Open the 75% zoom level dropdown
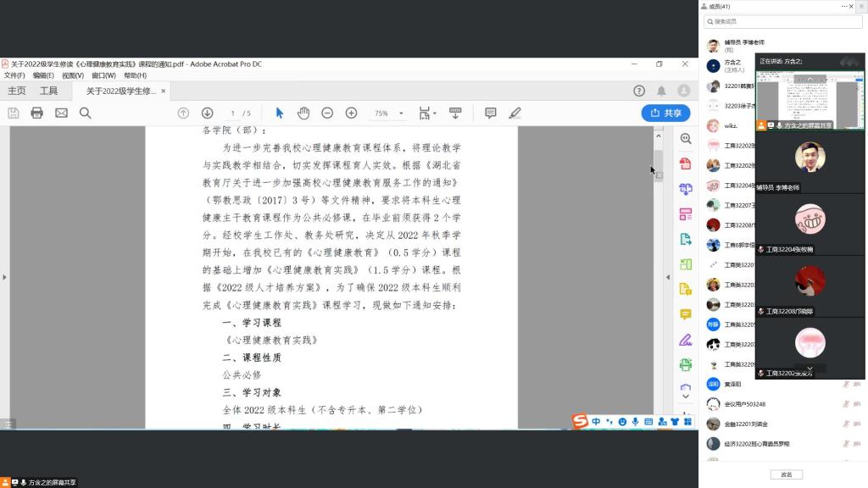Image resolution: width=868 pixels, height=488 pixels. click(x=387, y=113)
